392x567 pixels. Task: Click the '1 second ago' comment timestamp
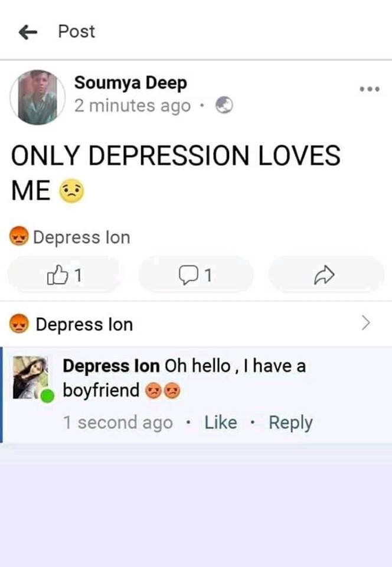click(118, 422)
